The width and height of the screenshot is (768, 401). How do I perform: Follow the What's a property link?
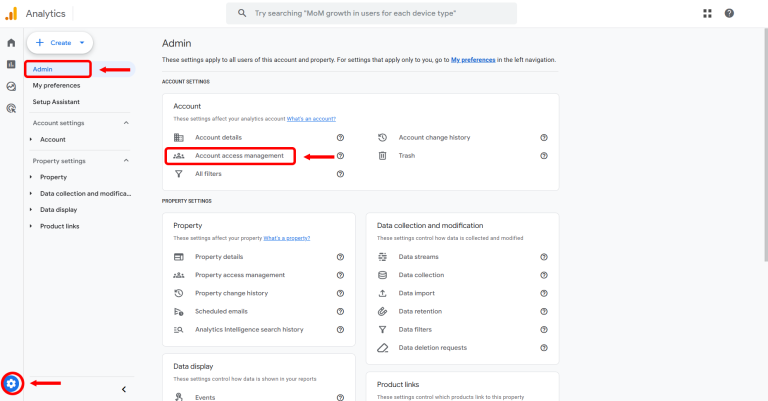click(287, 238)
